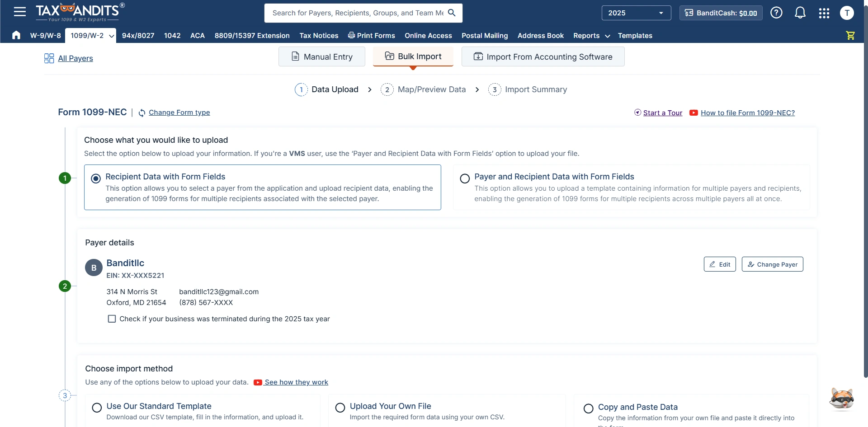Open the notifications bell
This screenshot has width=868, height=427.
pyautogui.click(x=800, y=13)
